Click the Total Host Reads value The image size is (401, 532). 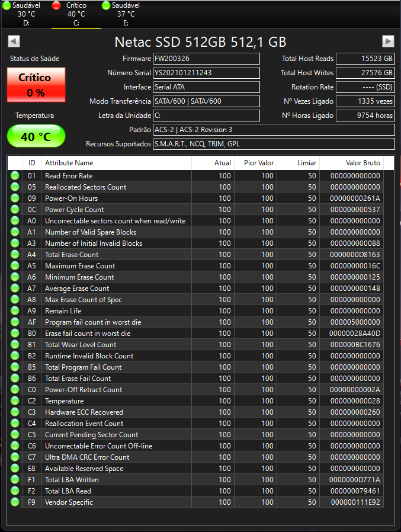coord(365,59)
